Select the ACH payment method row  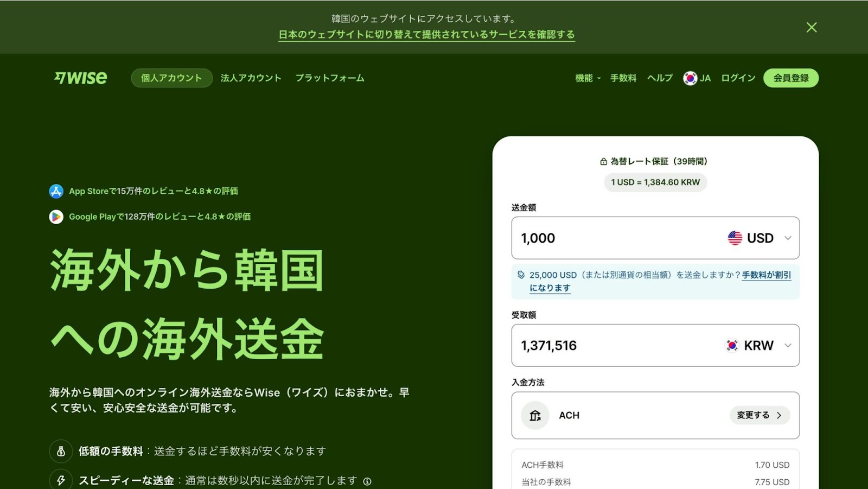click(655, 415)
